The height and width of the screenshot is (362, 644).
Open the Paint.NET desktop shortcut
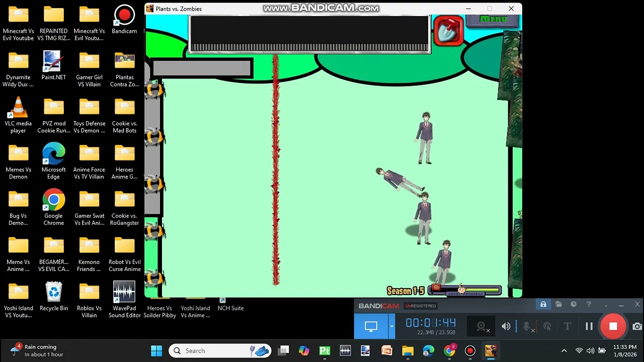tap(54, 66)
